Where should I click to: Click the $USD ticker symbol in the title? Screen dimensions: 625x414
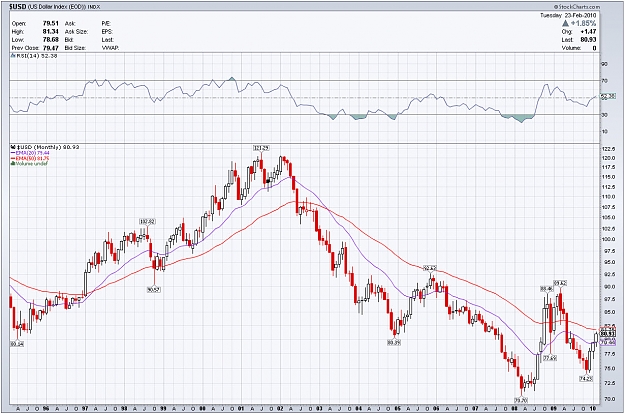coord(18,7)
